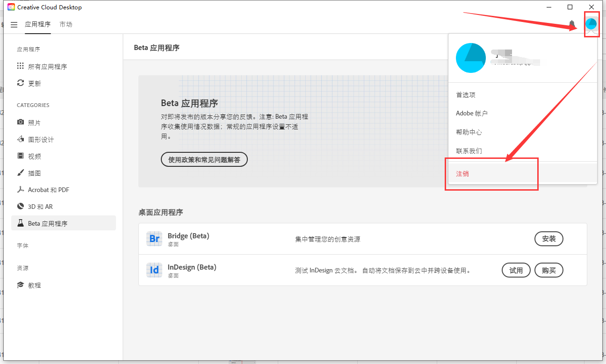Click the Bridge (Beta) app icon
Image resolution: width=606 pixels, height=364 pixels.
[154, 239]
